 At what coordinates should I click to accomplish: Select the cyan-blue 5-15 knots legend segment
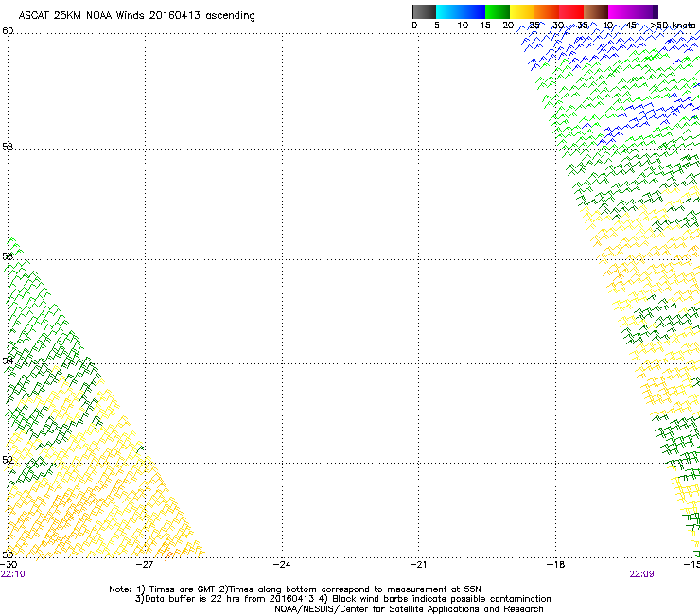tap(461, 11)
